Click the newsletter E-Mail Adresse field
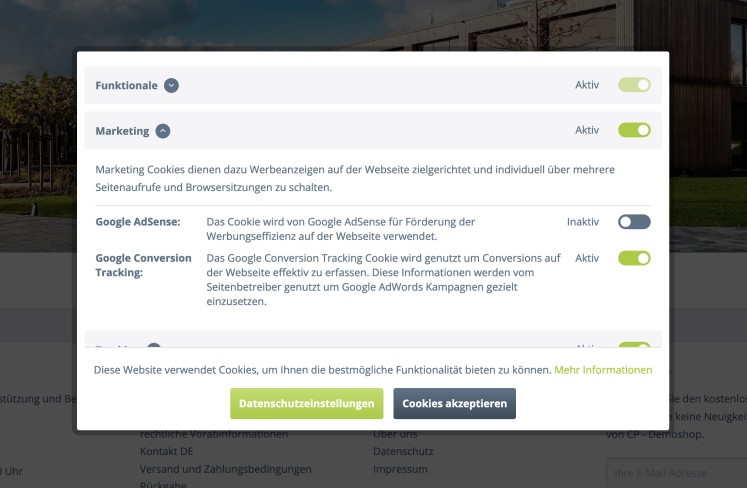The image size is (747, 488). (676, 473)
